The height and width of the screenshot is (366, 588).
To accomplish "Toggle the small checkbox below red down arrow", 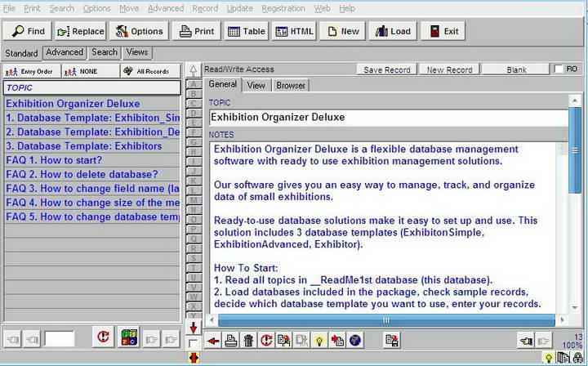I will coord(193,343).
